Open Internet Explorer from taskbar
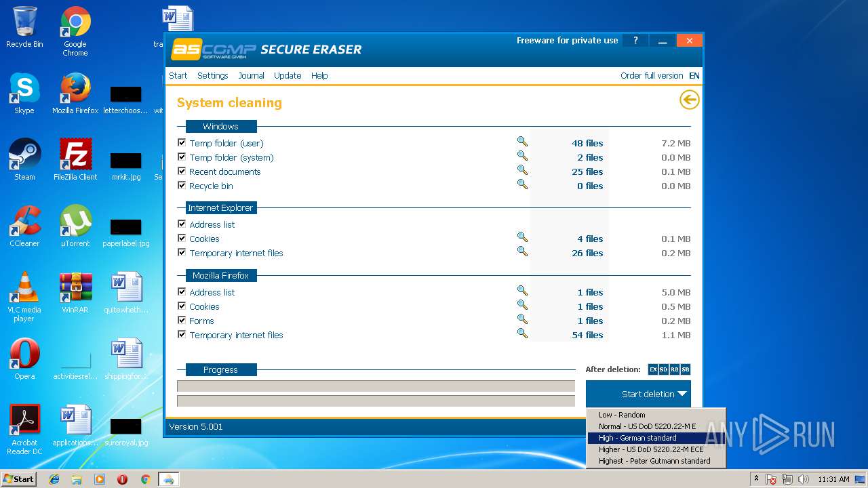Viewport: 868px width, 488px height. (x=54, y=479)
